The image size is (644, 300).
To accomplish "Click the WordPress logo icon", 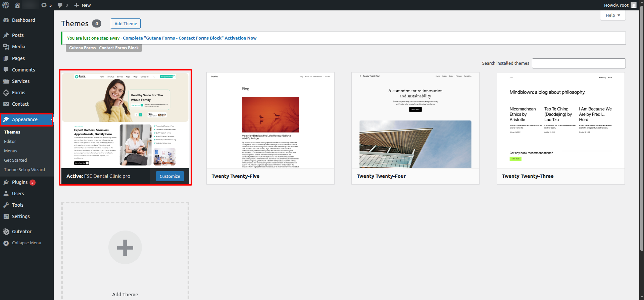I will 6,5.
